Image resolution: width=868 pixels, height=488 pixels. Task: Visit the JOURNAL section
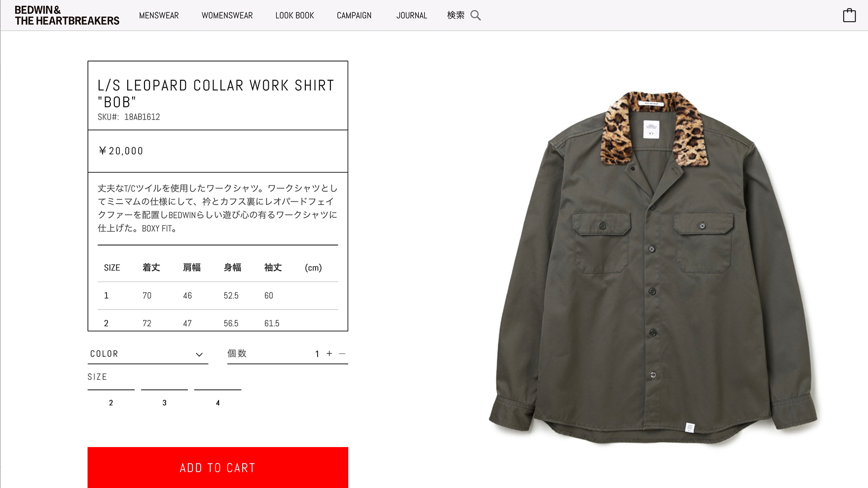click(412, 15)
